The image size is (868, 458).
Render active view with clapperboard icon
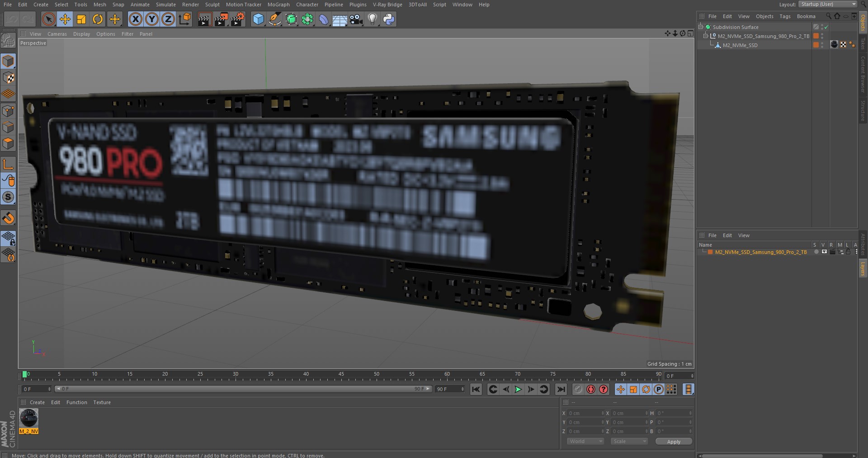pos(204,19)
